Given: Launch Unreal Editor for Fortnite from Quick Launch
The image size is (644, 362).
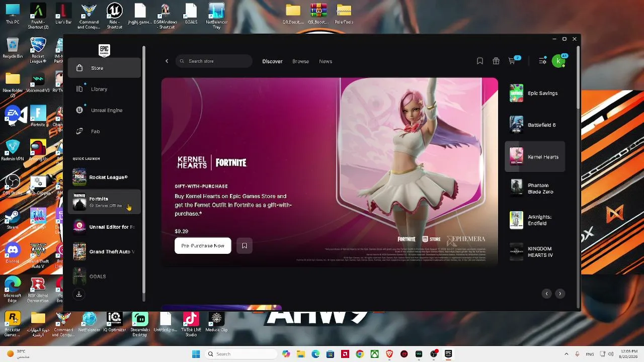Looking at the screenshot, I should pos(104,227).
